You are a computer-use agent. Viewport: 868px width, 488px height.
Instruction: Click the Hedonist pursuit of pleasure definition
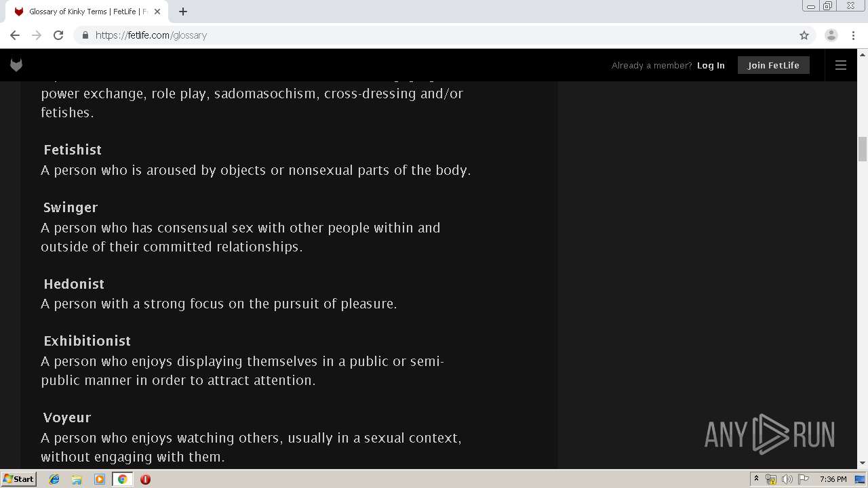[x=219, y=304]
